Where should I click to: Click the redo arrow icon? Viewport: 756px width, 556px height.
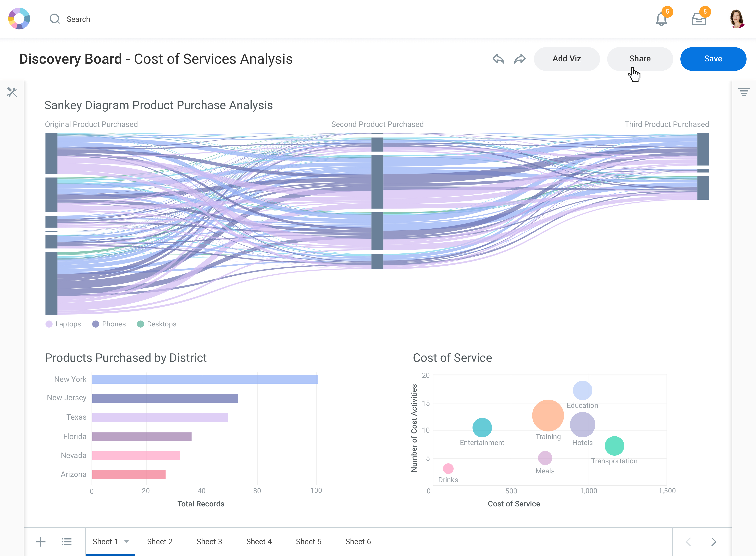coord(520,59)
